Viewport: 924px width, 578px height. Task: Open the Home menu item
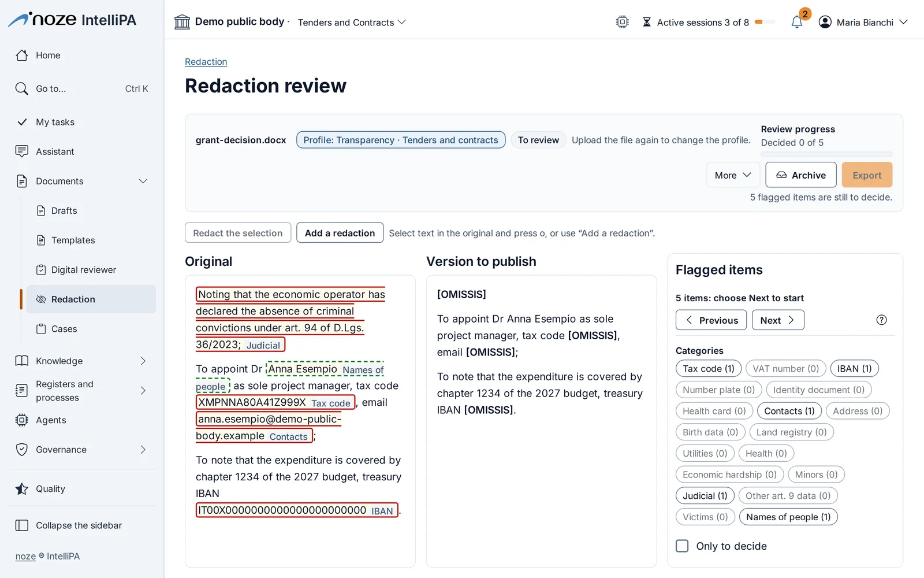pyautogui.click(x=82, y=55)
